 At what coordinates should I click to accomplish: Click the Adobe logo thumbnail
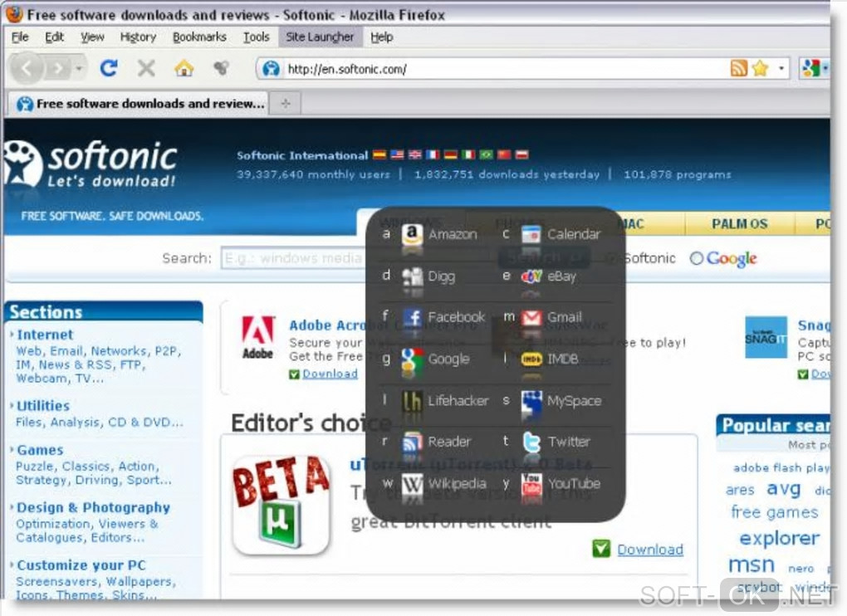click(257, 338)
